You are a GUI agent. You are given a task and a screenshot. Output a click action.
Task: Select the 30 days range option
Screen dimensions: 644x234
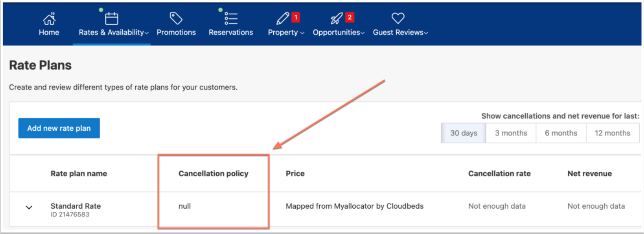464,133
